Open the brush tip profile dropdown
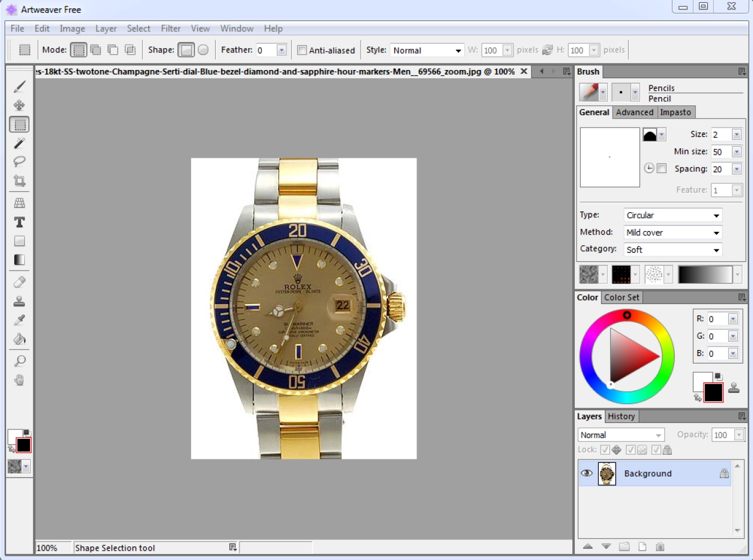Viewport: 753px width, 560px height. 654,135
